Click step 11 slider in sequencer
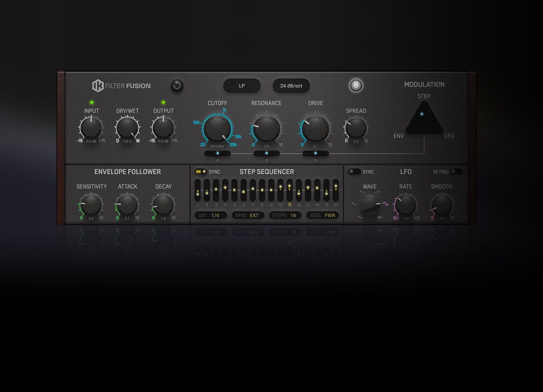 [x=289, y=192]
